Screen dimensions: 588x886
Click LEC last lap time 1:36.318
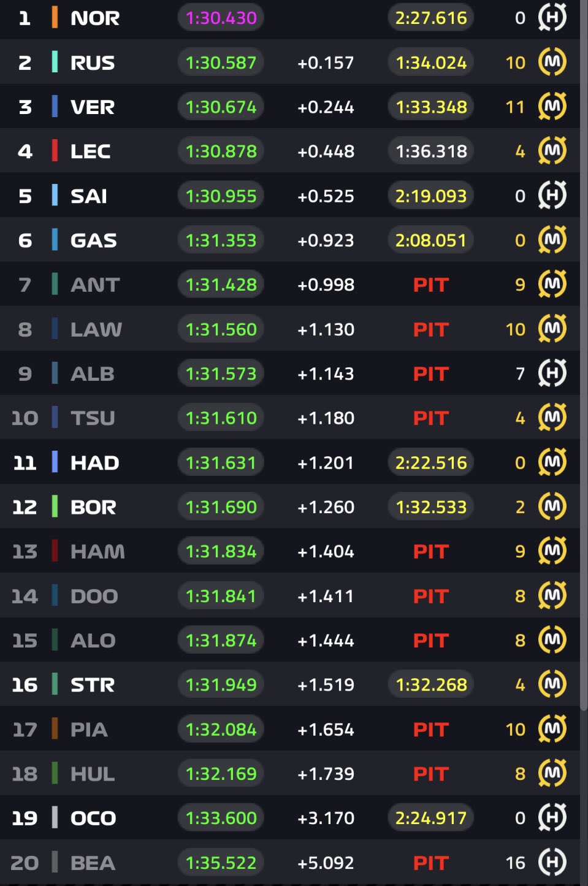pos(431,151)
